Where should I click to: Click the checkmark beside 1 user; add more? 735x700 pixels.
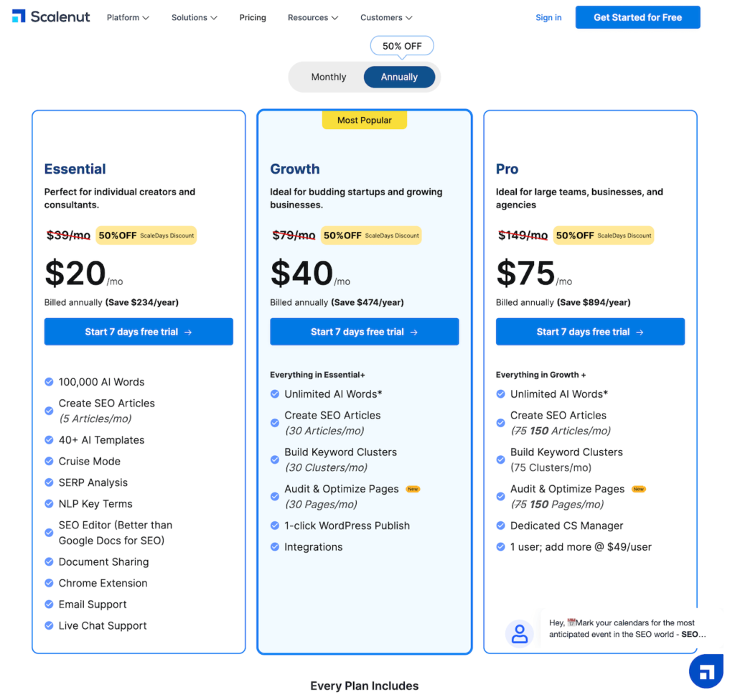500,546
